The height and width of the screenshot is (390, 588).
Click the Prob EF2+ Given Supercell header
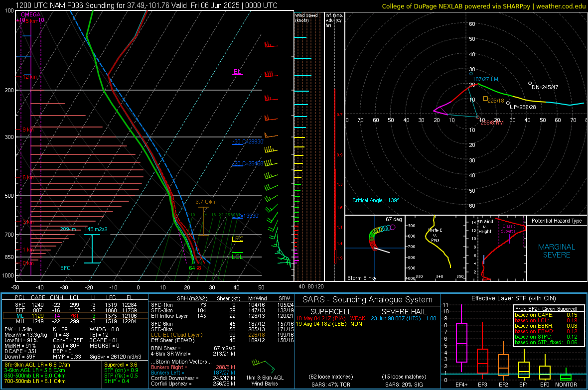coord(546,309)
